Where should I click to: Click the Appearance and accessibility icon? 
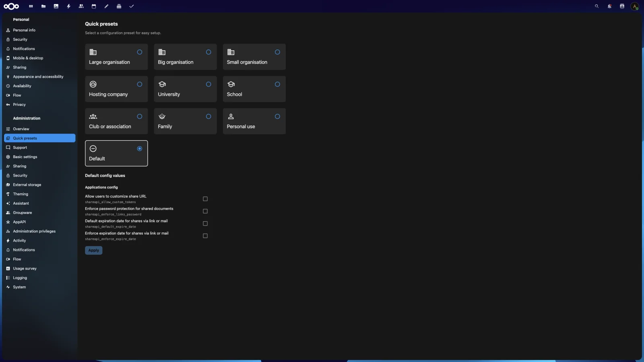point(8,76)
